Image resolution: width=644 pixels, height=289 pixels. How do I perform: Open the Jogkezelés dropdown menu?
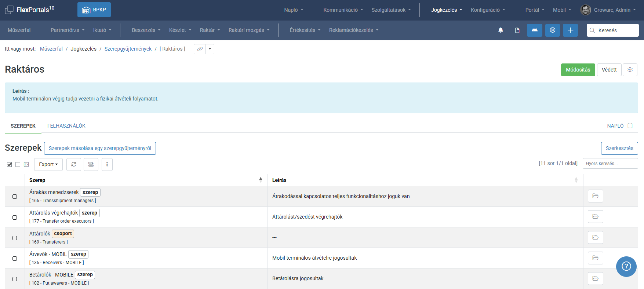pos(447,10)
